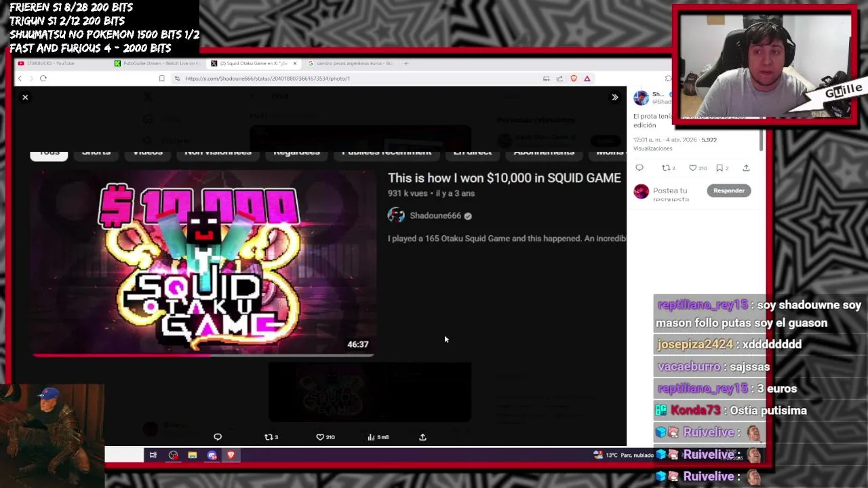This screenshot has width=868, height=488.
Task: Click the 'Postea tu respuesta' reply field
Action: coord(671,195)
